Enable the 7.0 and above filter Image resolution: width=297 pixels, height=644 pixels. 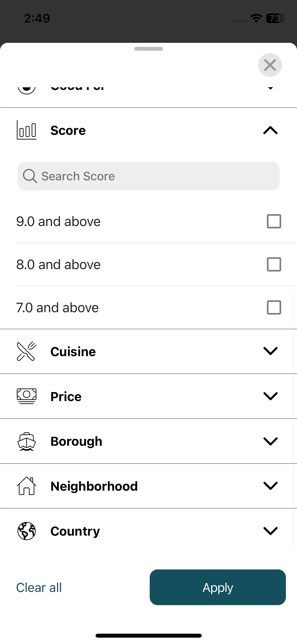tap(274, 307)
